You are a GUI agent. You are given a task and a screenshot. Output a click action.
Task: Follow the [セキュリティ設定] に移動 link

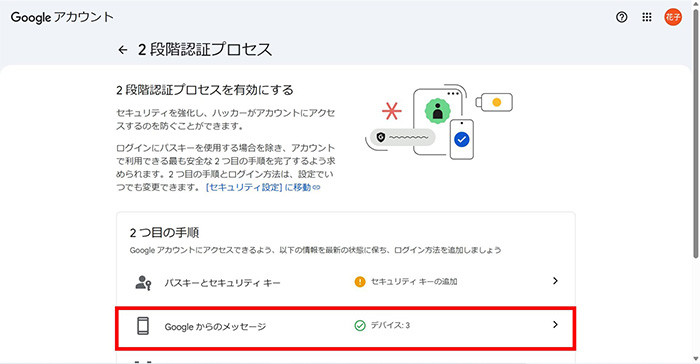(263, 188)
